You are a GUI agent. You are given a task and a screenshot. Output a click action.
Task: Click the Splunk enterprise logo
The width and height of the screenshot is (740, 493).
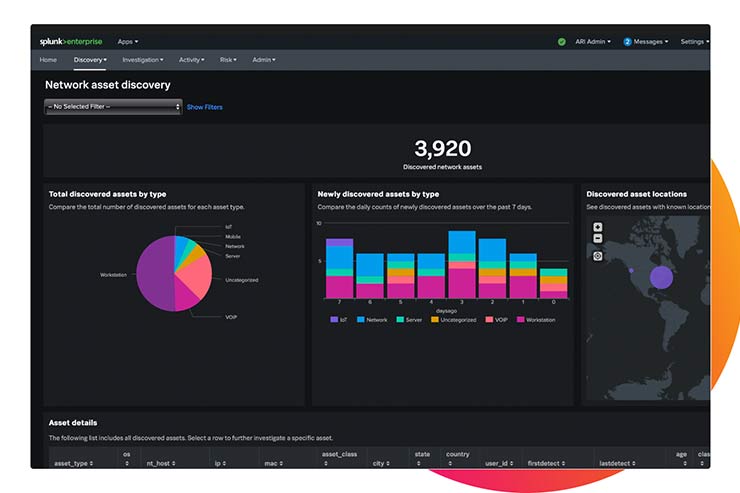[74, 42]
